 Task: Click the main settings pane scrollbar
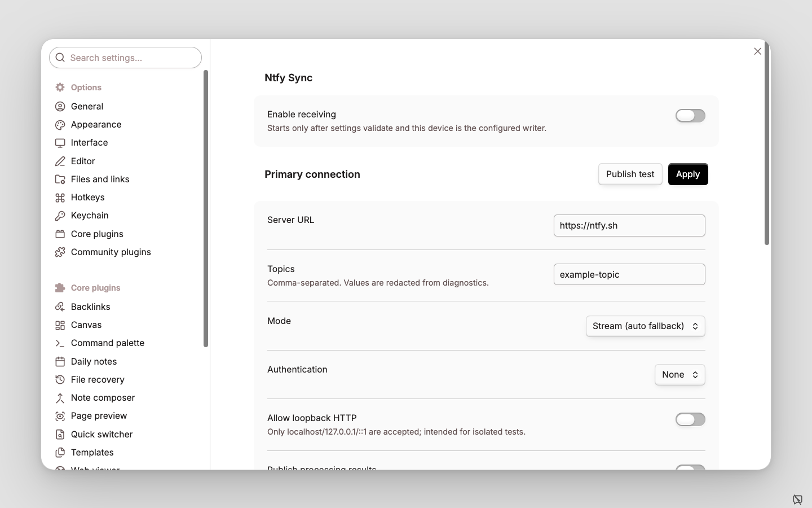pyautogui.click(x=767, y=142)
